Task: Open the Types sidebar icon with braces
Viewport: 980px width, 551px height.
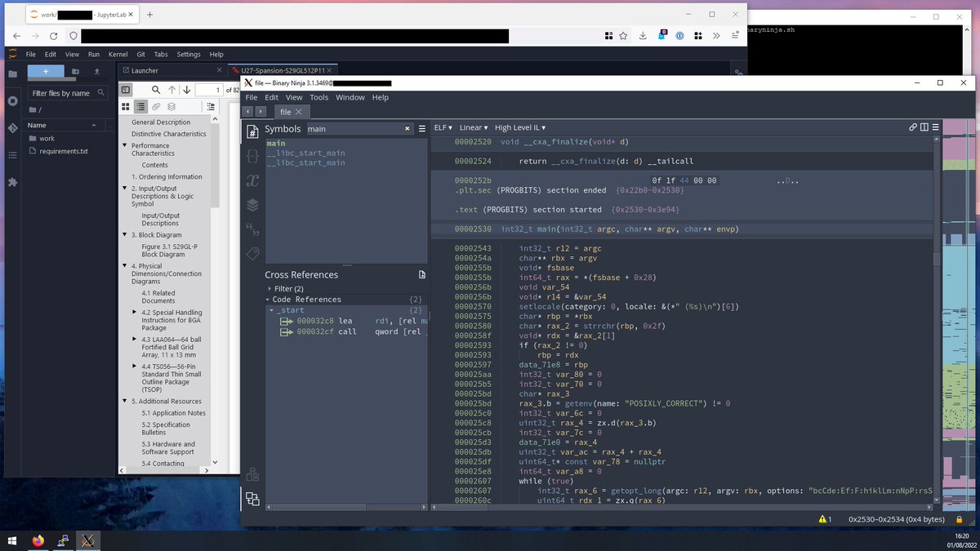Action: click(x=252, y=156)
